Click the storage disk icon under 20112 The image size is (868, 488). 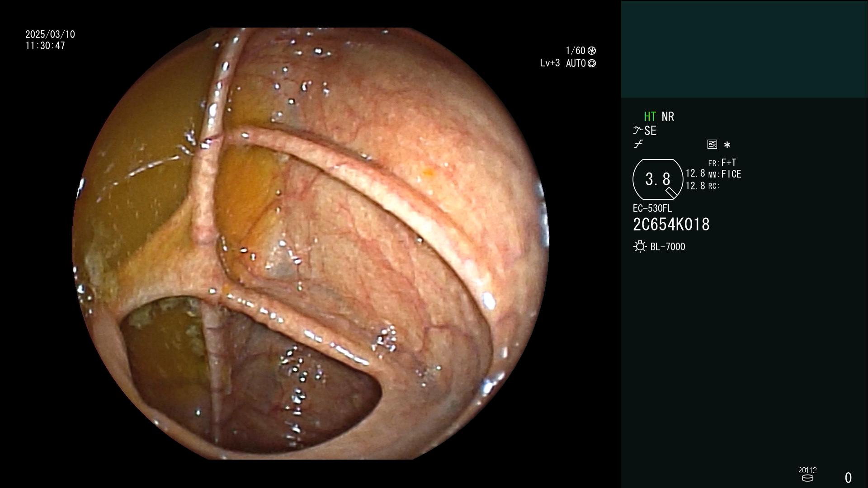[807, 478]
